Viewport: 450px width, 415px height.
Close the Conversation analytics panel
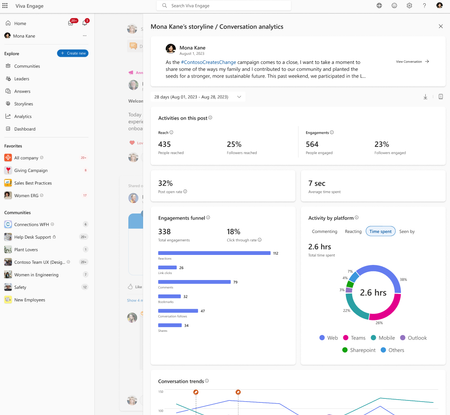pyautogui.click(x=441, y=26)
